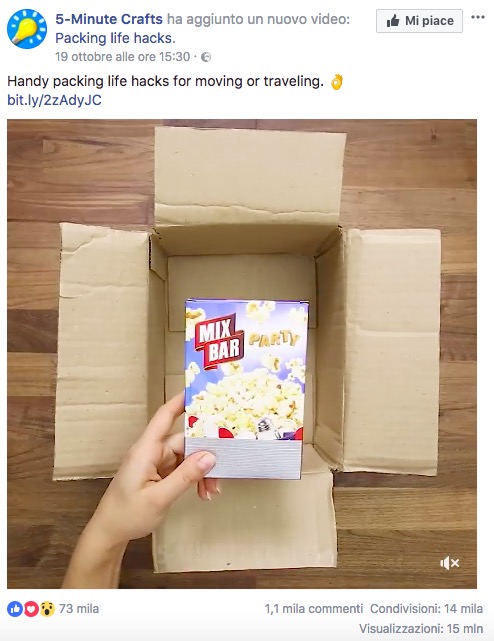Unmute the video using the speaker icon
This screenshot has width=494, height=641.
tap(449, 563)
